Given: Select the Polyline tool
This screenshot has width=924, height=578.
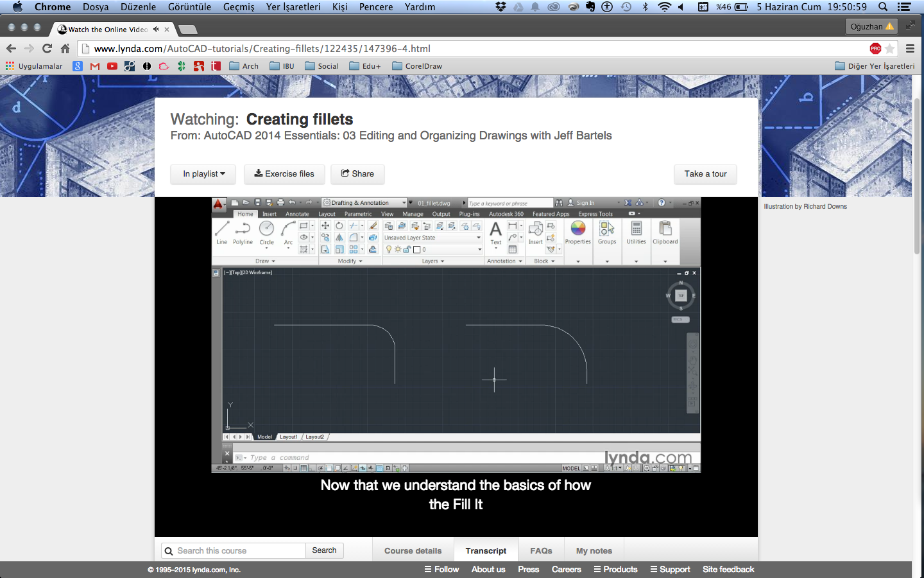Looking at the screenshot, I should point(243,232).
